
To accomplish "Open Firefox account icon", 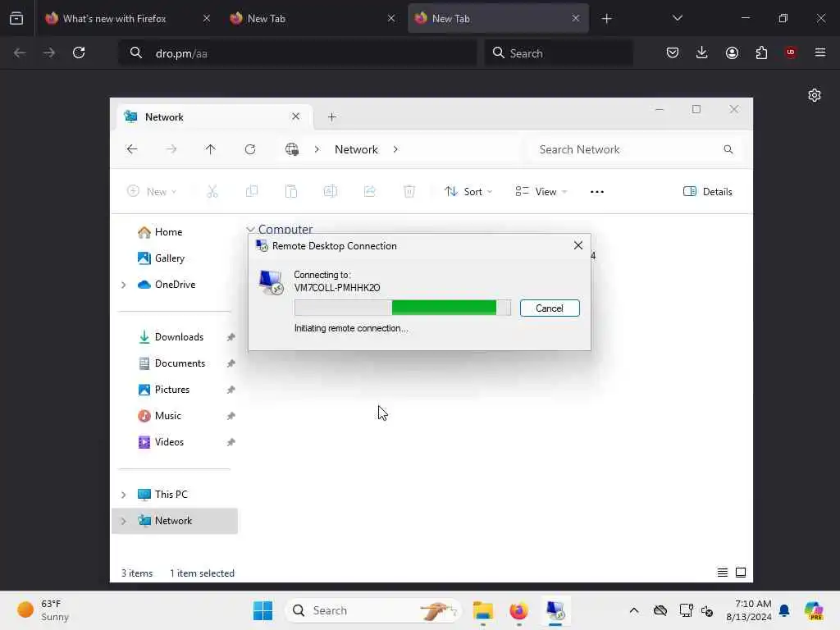I will click(732, 52).
